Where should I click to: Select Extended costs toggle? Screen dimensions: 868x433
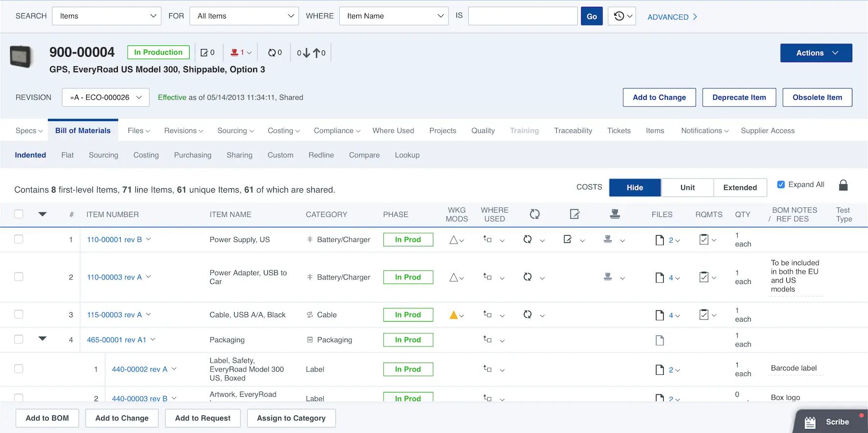(x=740, y=188)
